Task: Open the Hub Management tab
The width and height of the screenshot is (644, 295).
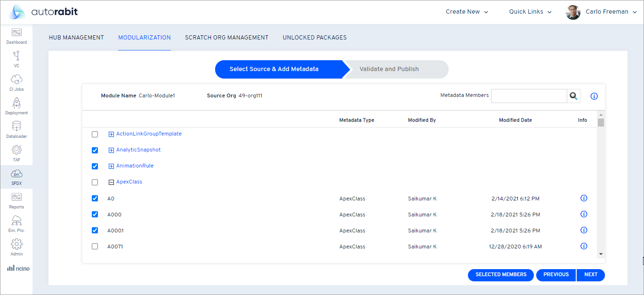Action: [76, 37]
